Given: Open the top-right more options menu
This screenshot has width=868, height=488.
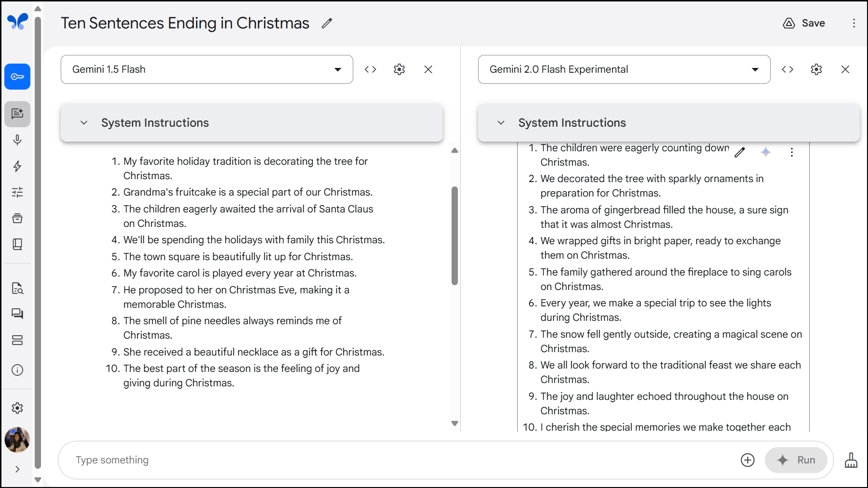Looking at the screenshot, I should coord(854,23).
